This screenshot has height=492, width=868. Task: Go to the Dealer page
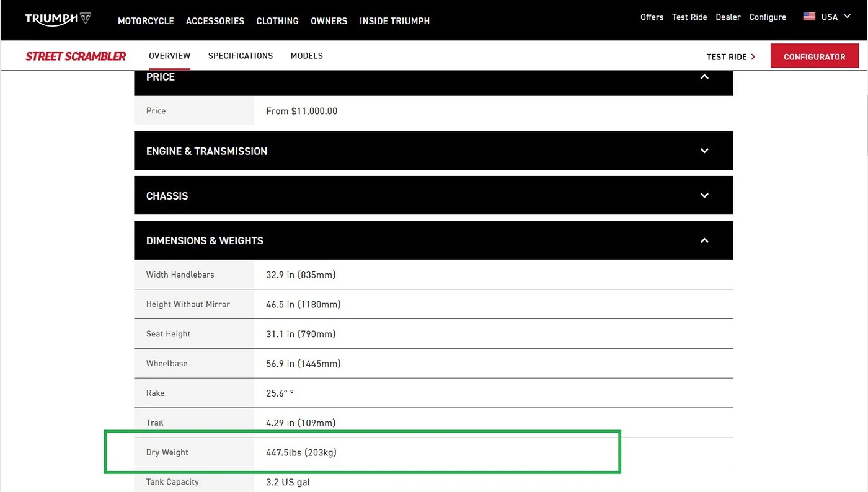pos(728,17)
